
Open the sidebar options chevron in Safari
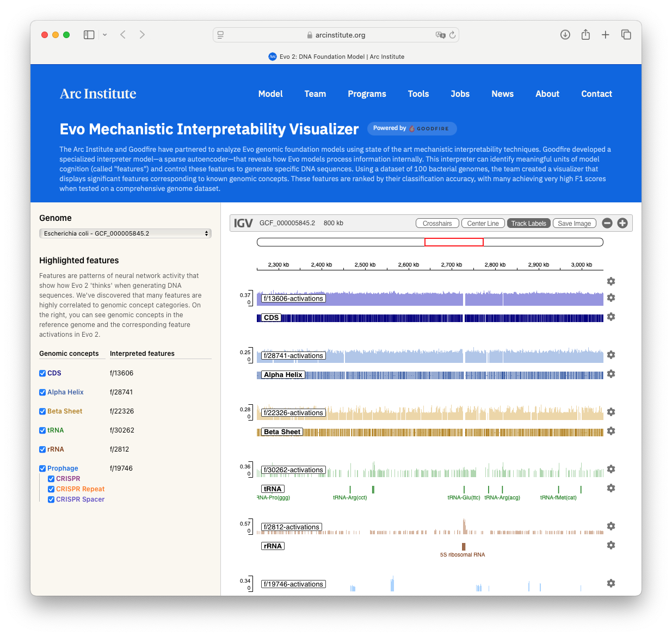pyautogui.click(x=104, y=35)
